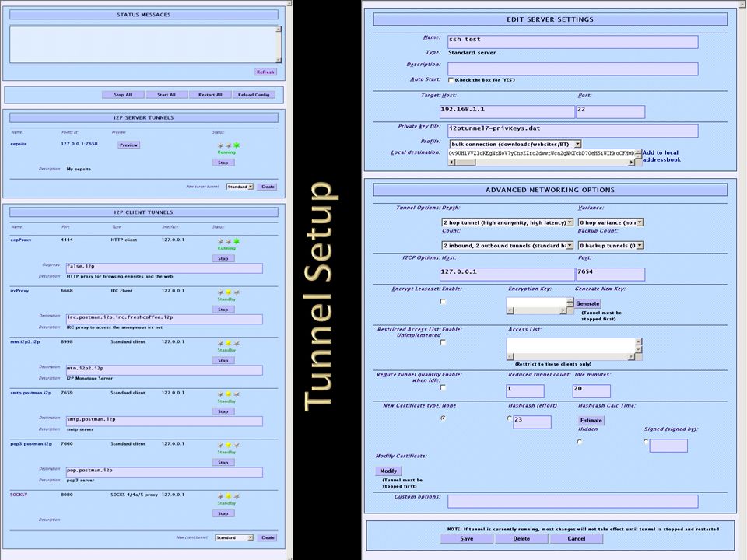Enable reduce tunnel quantity when idle
747x560 pixels.
(443, 387)
